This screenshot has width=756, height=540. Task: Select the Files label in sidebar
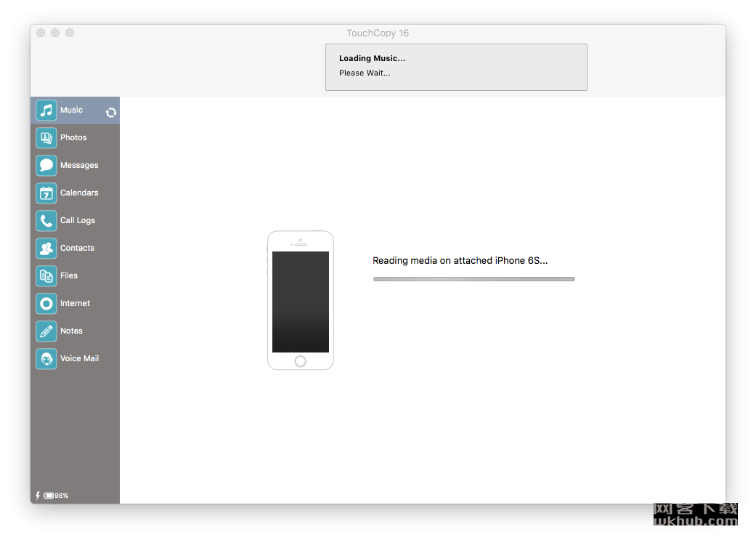click(69, 275)
